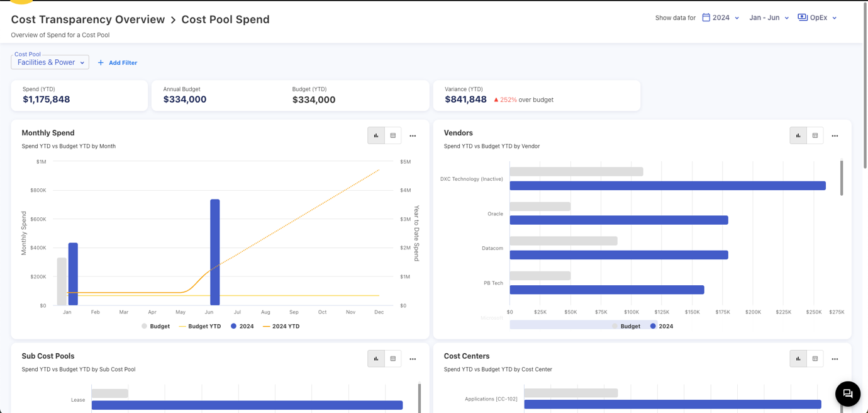This screenshot has width=868, height=413.
Task: Open the chat support widget
Action: click(847, 393)
